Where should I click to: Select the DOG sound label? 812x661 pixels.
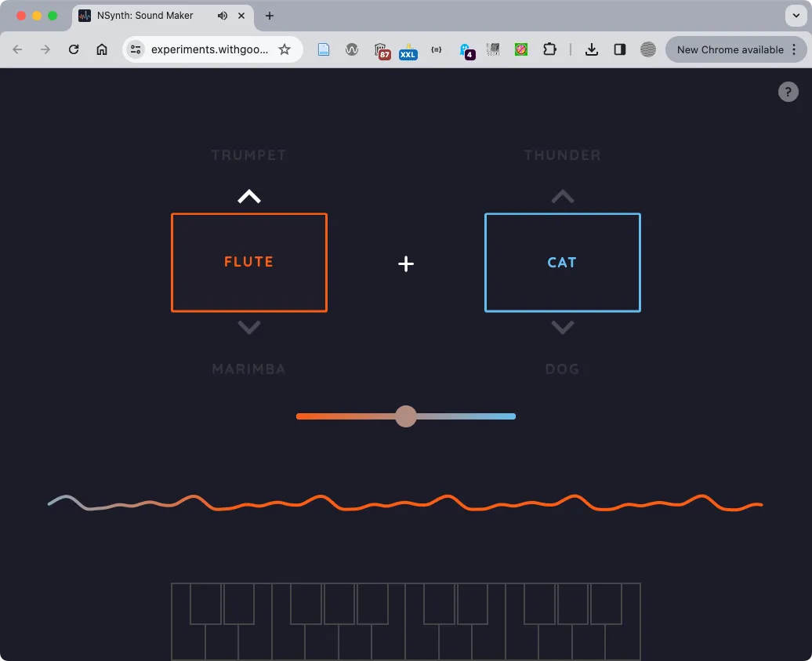pyautogui.click(x=562, y=369)
